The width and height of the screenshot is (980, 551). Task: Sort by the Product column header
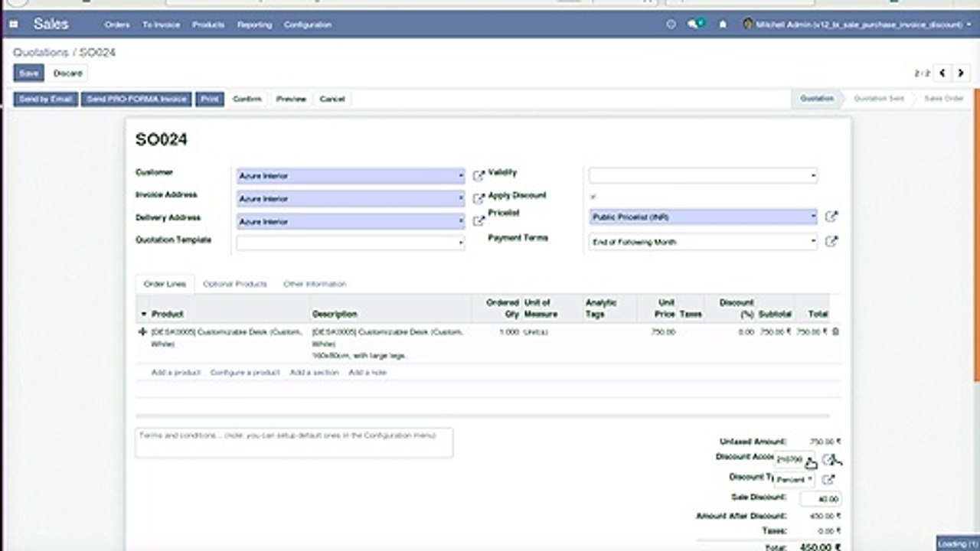167,314
